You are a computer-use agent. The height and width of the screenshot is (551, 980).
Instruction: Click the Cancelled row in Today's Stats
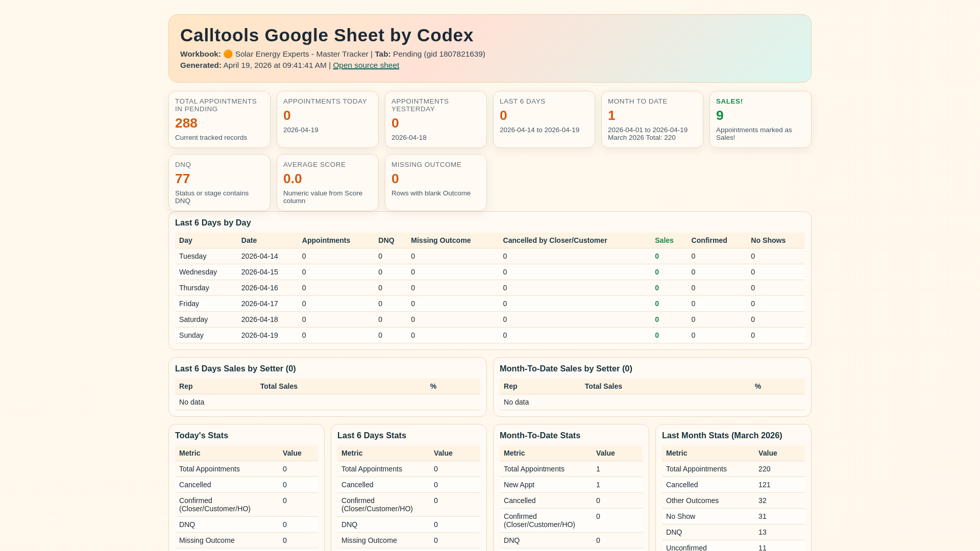pyautogui.click(x=247, y=485)
